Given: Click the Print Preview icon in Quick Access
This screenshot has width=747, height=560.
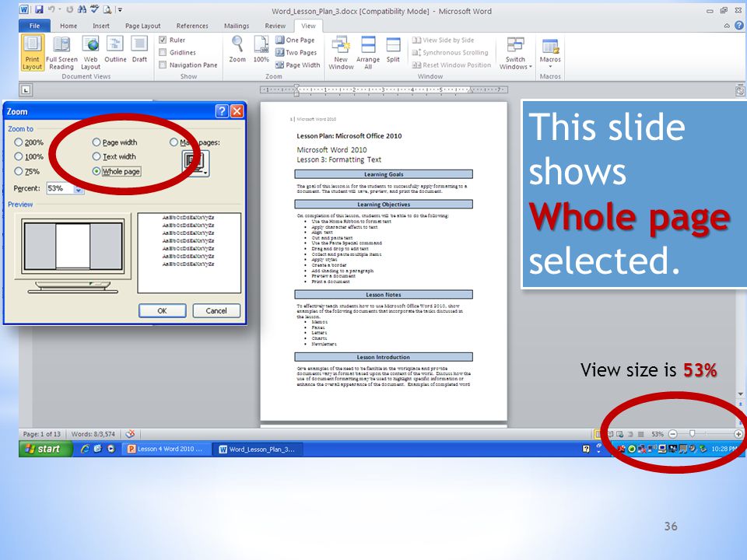Looking at the screenshot, I should 107,9.
